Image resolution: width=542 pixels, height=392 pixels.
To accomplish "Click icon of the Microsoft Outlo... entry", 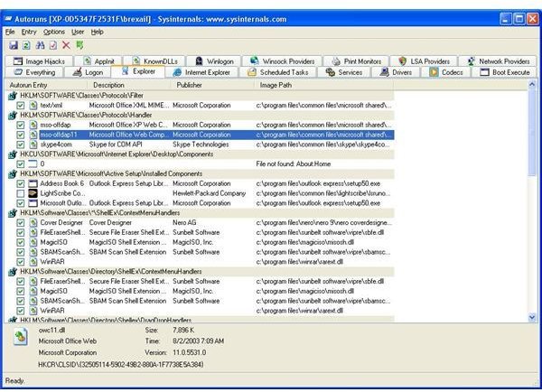I will [x=33, y=203].
